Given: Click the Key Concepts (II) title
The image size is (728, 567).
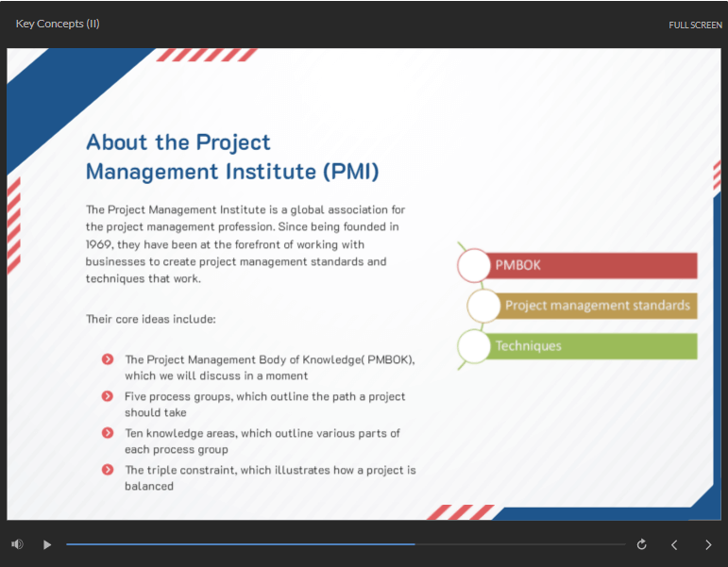Looking at the screenshot, I should (x=58, y=24).
